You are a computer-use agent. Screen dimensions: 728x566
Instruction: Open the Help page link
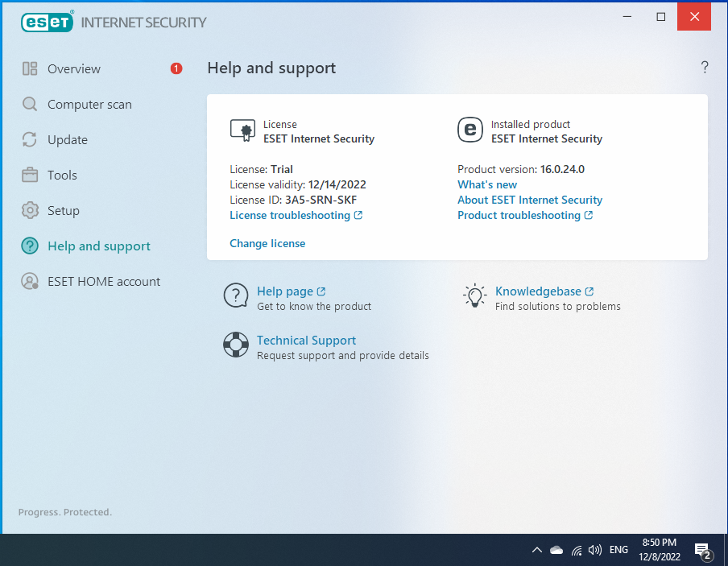point(285,291)
